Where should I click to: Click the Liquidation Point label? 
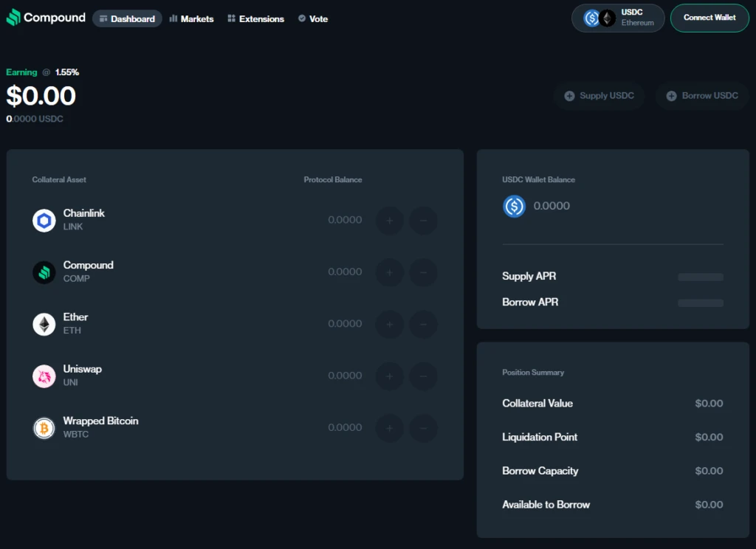[x=540, y=437]
